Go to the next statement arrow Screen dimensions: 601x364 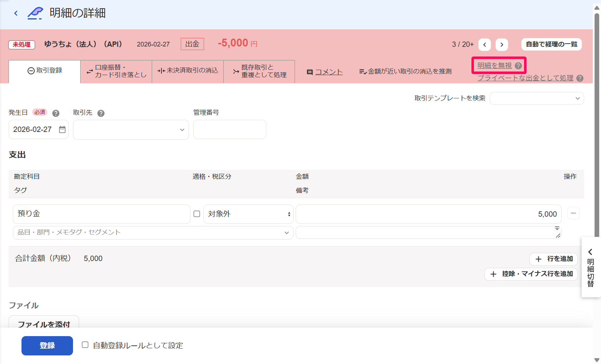[x=502, y=45]
